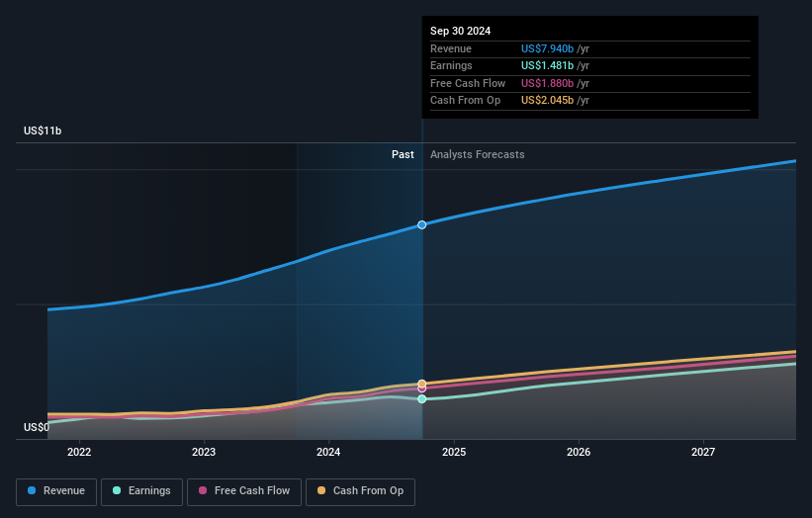
Task: Click the 2024 x-axis label
Action: pyautogui.click(x=328, y=453)
